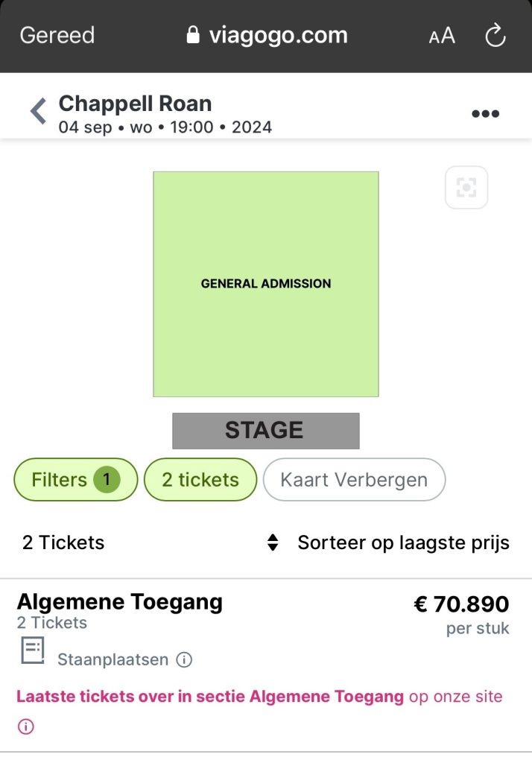The image size is (532, 763).
Task: Tap the viagogo.com address bar
Action: click(x=277, y=35)
